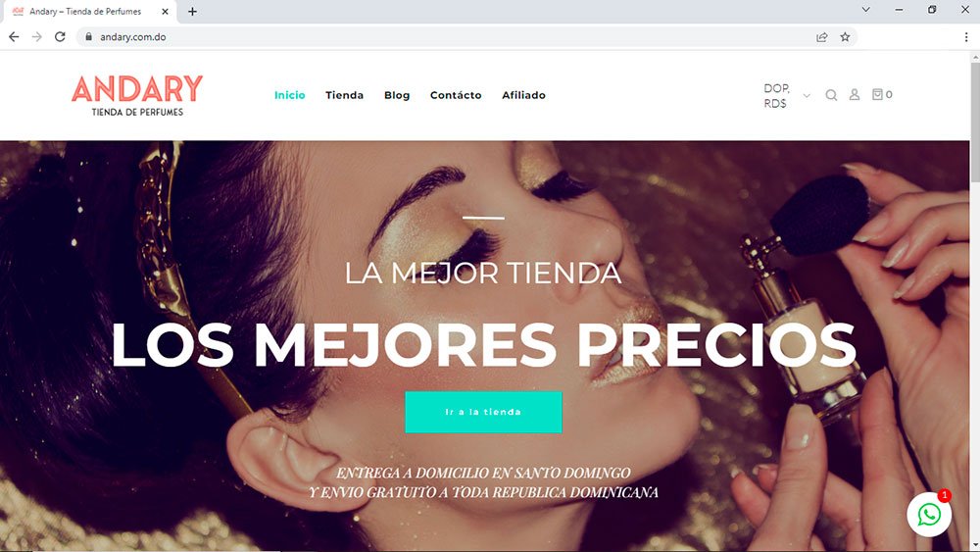The height and width of the screenshot is (552, 980).
Task: Reload the page
Action: [60, 37]
